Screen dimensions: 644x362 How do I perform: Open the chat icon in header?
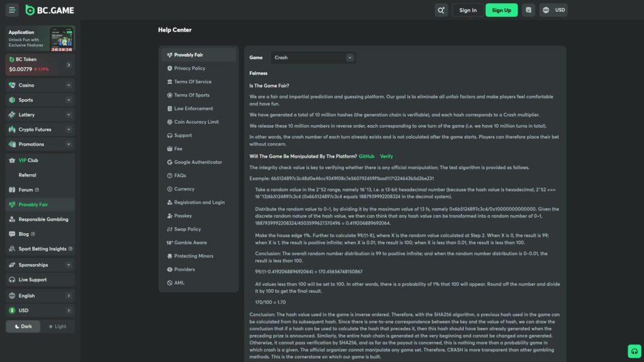point(528,10)
